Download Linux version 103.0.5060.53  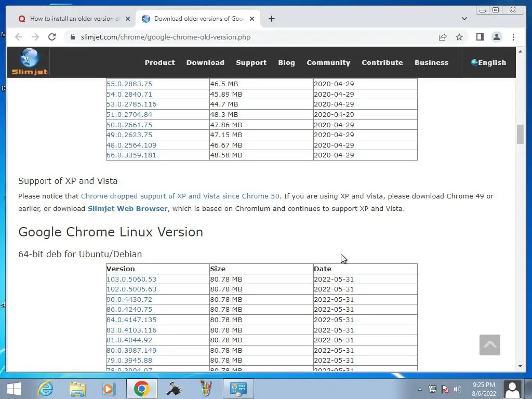[x=131, y=279]
